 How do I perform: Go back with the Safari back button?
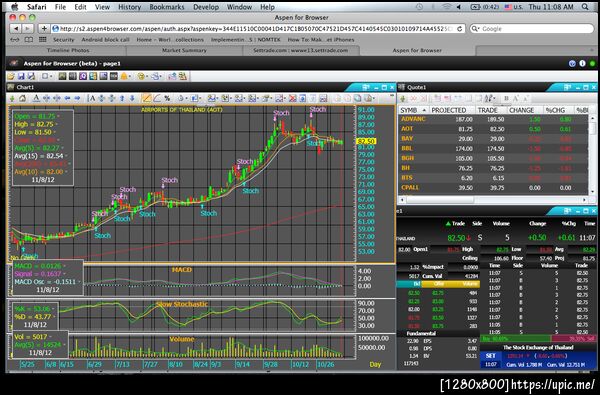click(16, 28)
